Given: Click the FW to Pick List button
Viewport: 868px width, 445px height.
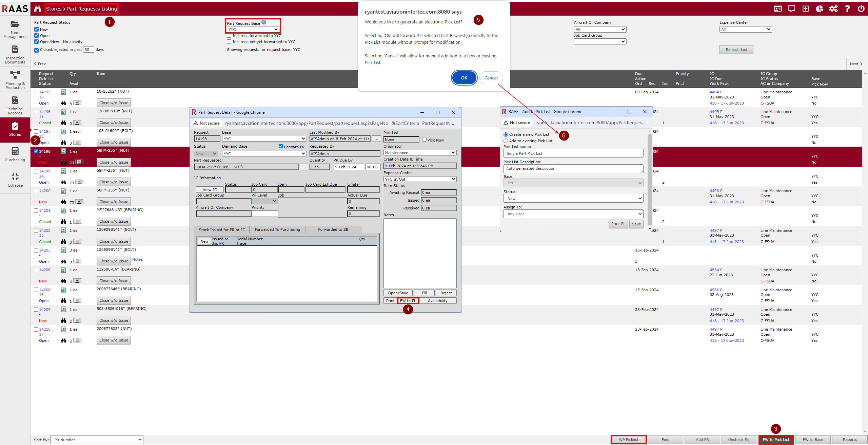Looking at the screenshot, I should [x=776, y=440].
